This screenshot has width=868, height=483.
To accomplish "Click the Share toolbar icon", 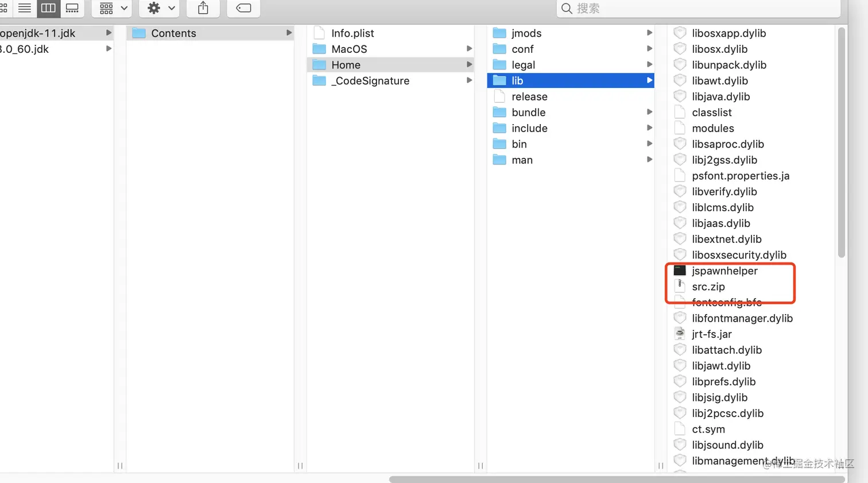I will pyautogui.click(x=203, y=8).
